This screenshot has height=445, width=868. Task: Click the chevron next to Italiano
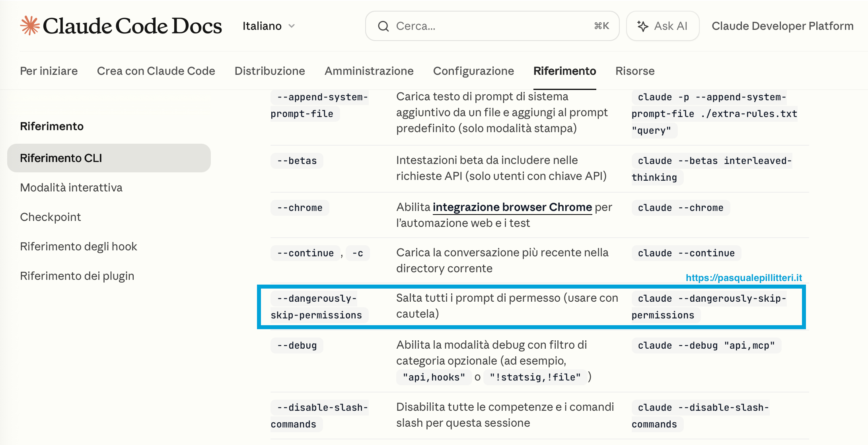tap(292, 26)
